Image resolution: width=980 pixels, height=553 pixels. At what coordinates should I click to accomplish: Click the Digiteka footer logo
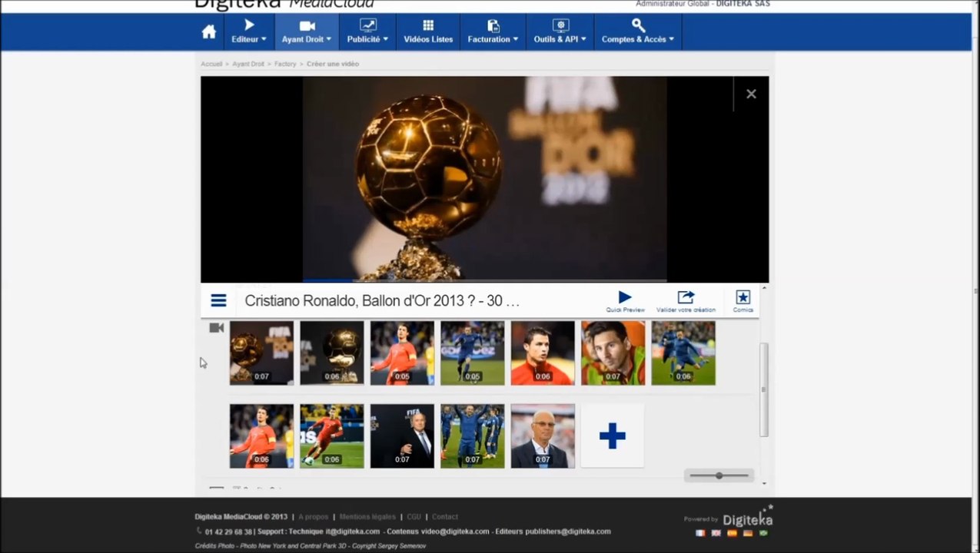pos(747,516)
